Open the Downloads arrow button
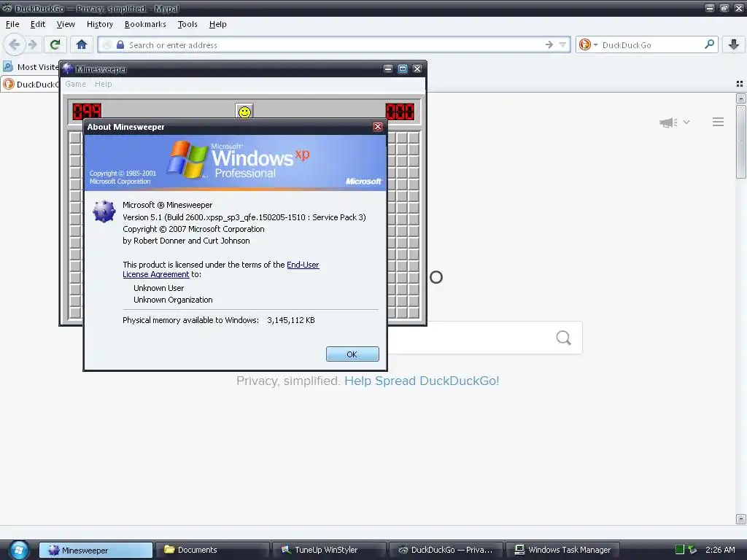Image resolution: width=747 pixels, height=560 pixels. (x=734, y=44)
